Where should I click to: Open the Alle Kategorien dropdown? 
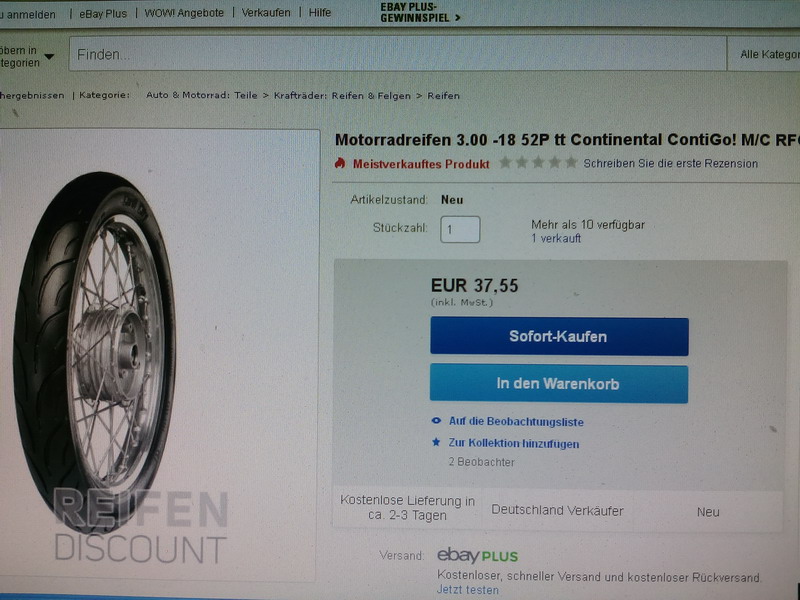coord(764,54)
